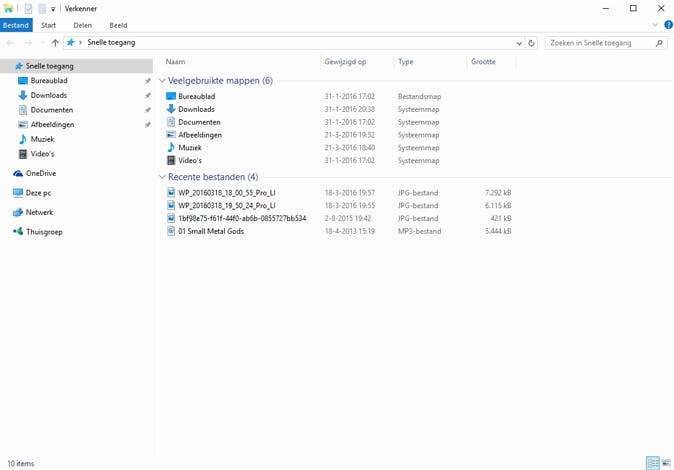Select OneDrive in navigation pane
The height and width of the screenshot is (470, 674).
click(41, 173)
